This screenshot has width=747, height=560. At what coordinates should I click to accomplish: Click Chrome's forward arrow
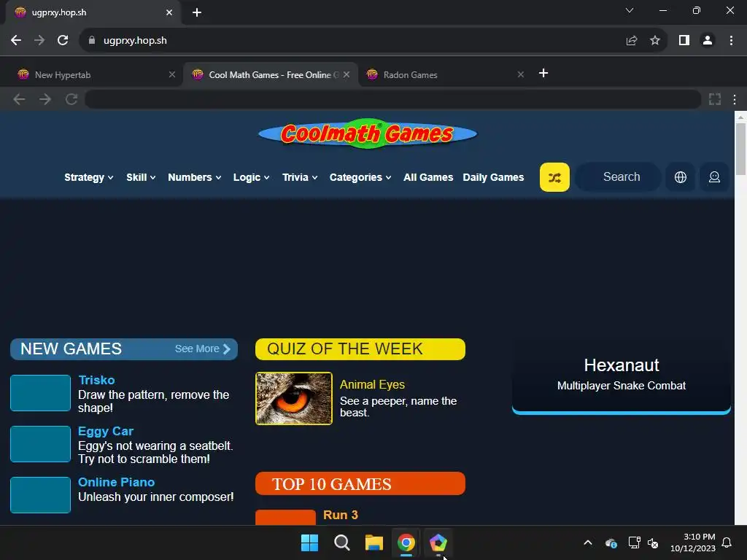(39, 41)
